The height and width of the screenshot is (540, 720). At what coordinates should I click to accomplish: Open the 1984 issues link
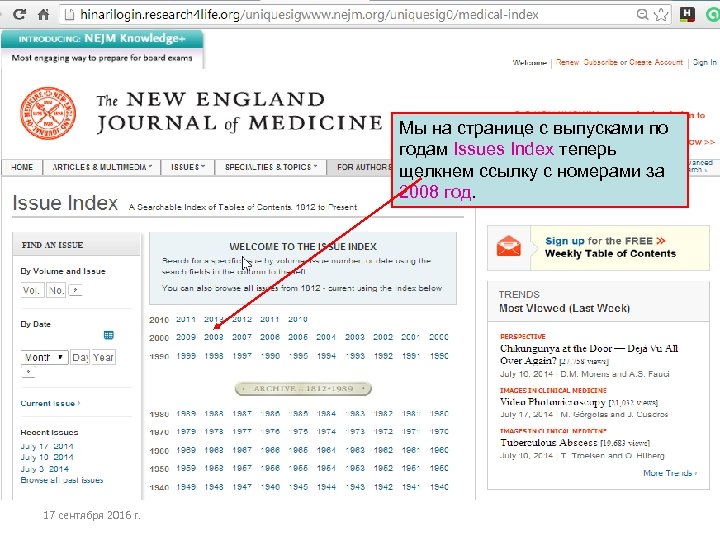pos(326,414)
